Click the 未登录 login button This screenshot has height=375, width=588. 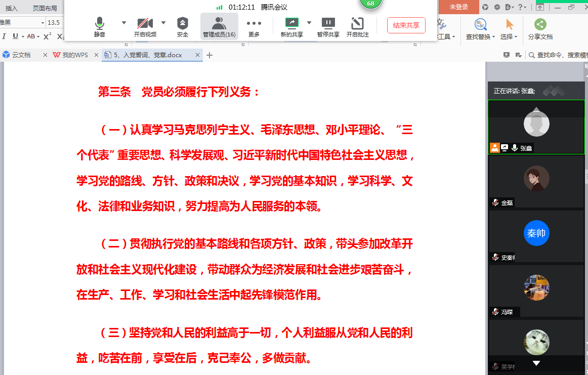(x=458, y=7)
